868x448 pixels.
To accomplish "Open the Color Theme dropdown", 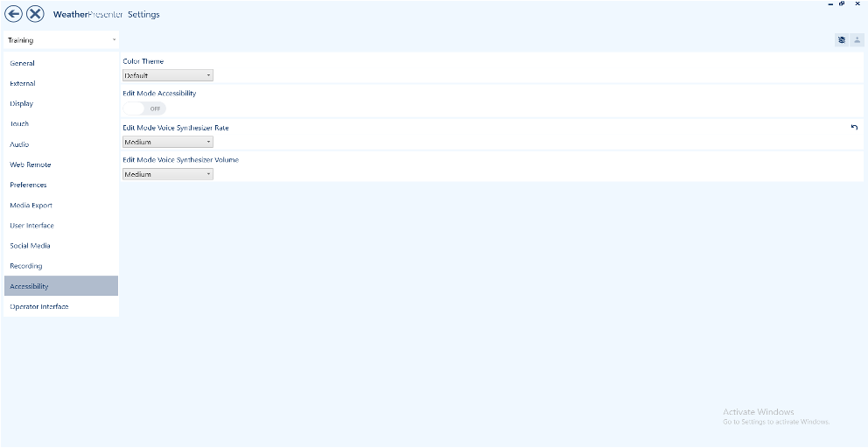I will point(168,76).
